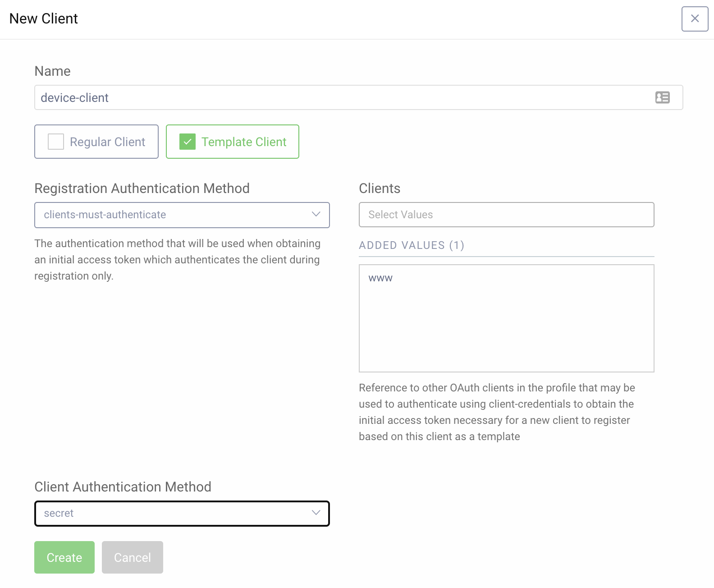The image size is (714, 588).
Task: Close the New Client dialog
Action: 695,18
